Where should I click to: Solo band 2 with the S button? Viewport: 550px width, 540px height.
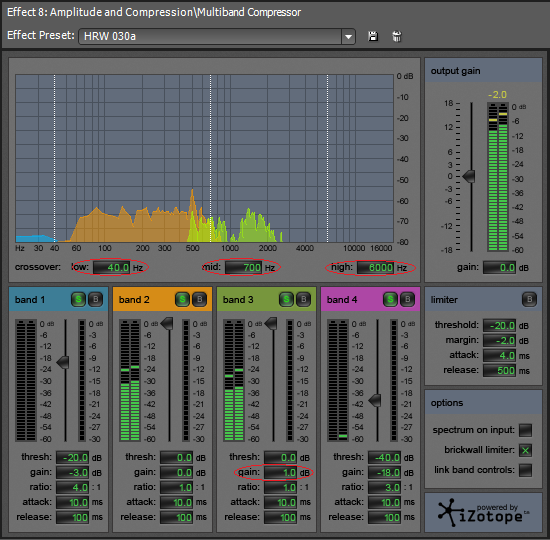click(x=182, y=299)
